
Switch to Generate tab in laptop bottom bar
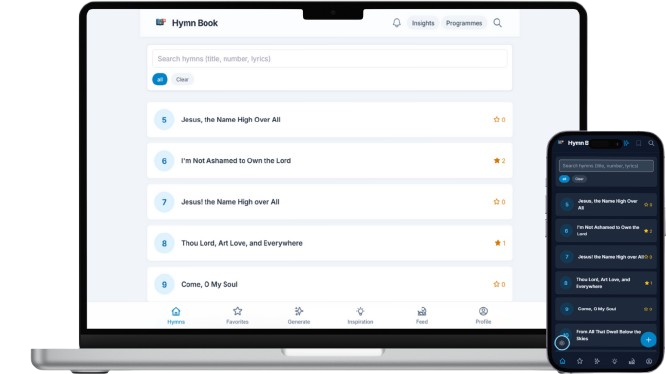[x=299, y=315]
